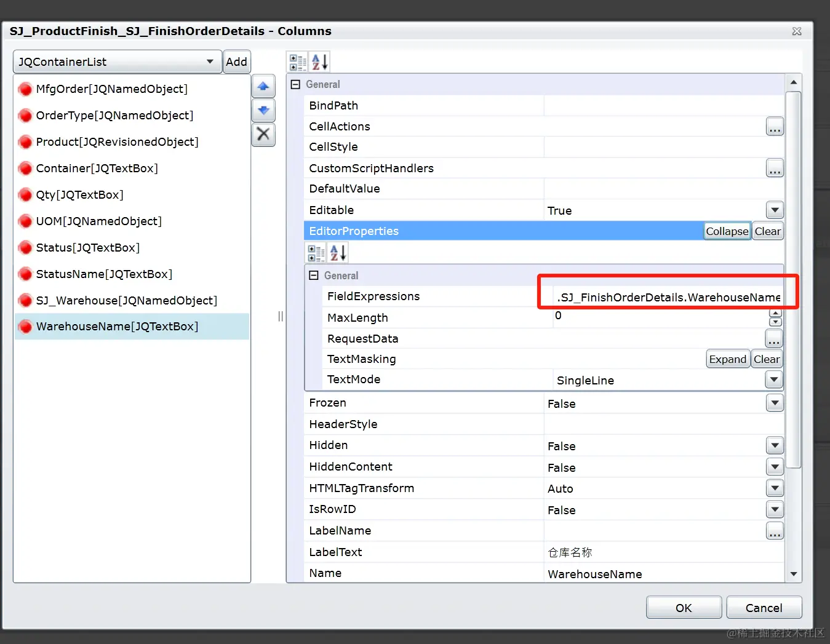Click the panel splitter grip handle
830x644 pixels.
point(281,316)
